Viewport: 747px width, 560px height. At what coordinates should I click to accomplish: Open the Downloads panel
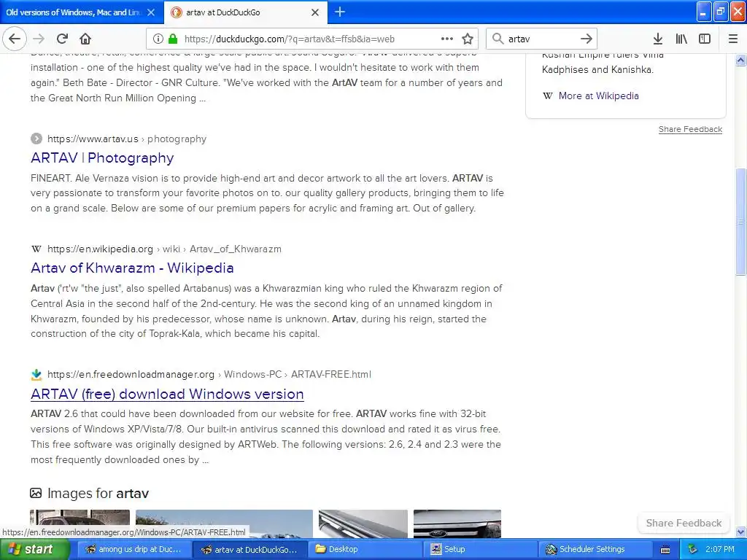coord(658,39)
